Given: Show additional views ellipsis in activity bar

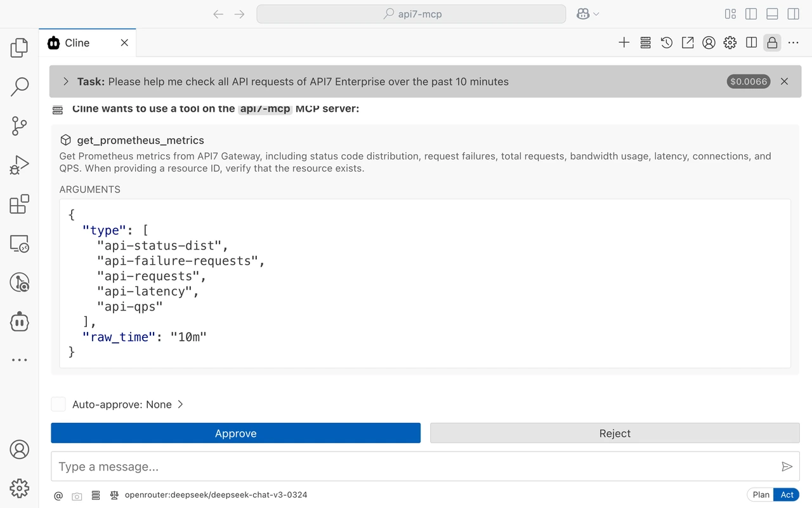Looking at the screenshot, I should coord(19,360).
